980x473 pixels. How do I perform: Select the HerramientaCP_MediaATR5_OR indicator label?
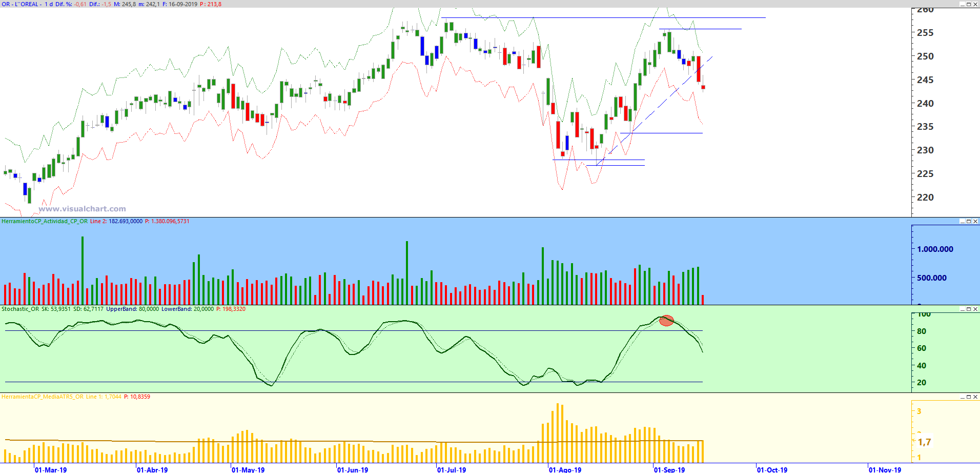coord(43,397)
